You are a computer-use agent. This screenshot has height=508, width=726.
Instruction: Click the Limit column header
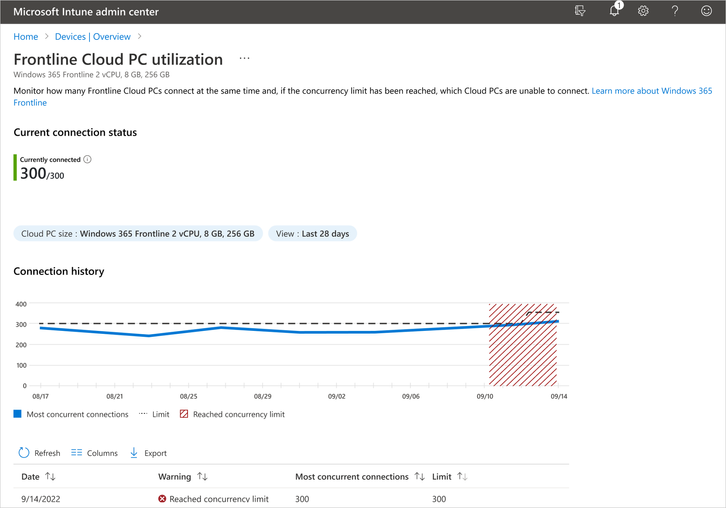pyautogui.click(x=442, y=477)
